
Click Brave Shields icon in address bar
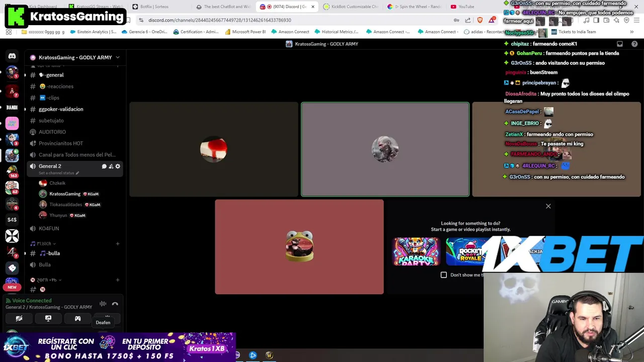[479, 20]
